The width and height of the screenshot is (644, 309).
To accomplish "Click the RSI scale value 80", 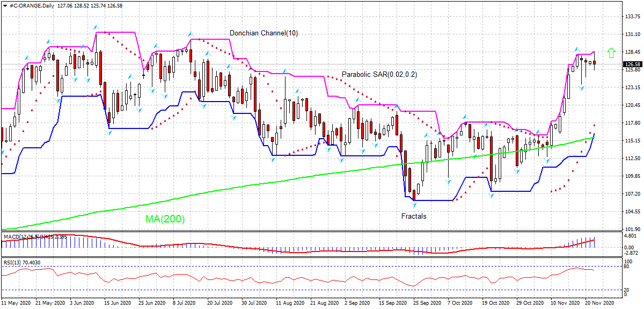I will point(626,266).
